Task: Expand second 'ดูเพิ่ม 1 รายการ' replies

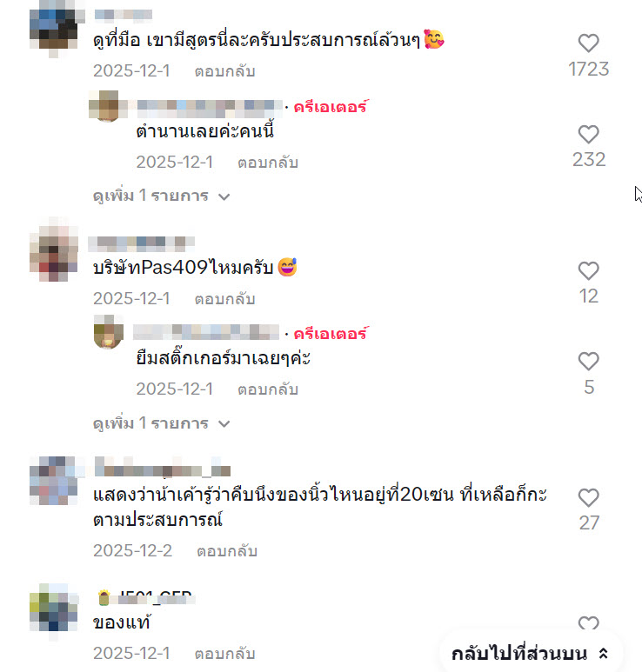Action: 161,423
